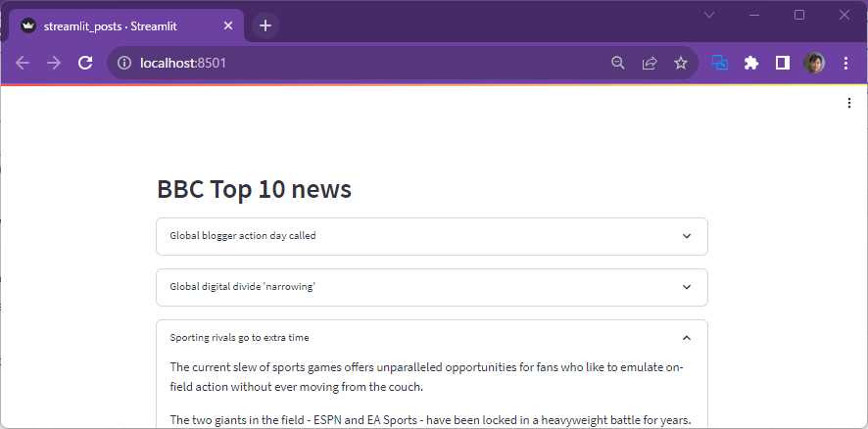Screen dimensions: 868x429
Task: Open a new browser tab
Action: pyautogui.click(x=265, y=25)
